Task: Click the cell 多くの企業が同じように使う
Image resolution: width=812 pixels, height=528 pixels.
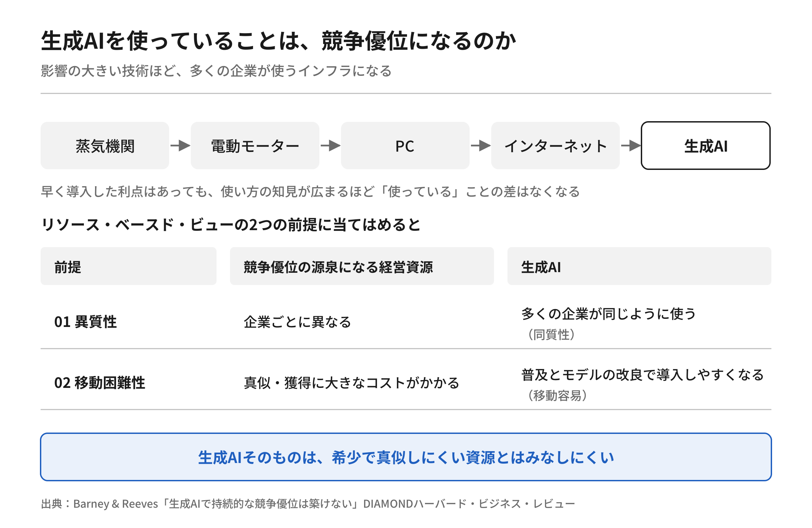Action: coord(608,314)
